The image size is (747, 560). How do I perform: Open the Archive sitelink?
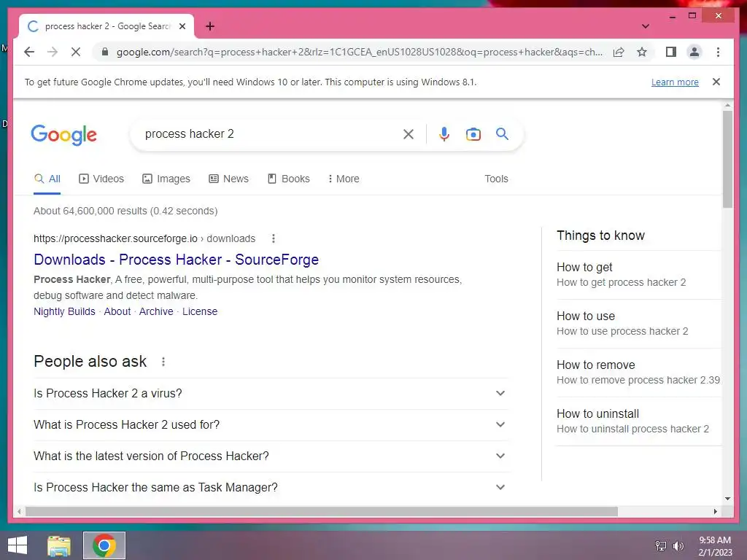click(x=156, y=311)
